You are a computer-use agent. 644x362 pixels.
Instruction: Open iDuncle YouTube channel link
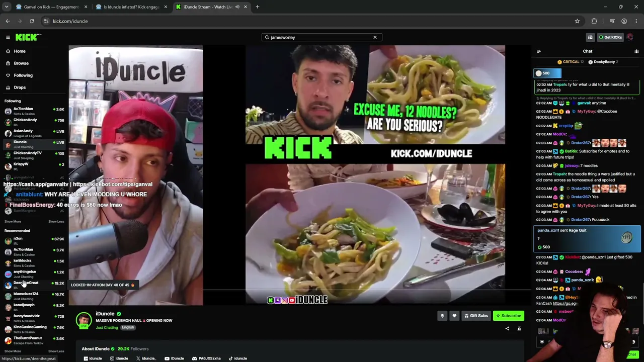pos(174,358)
